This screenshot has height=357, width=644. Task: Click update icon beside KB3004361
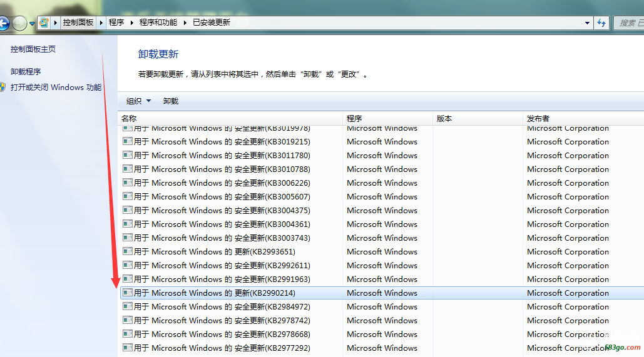(x=127, y=224)
